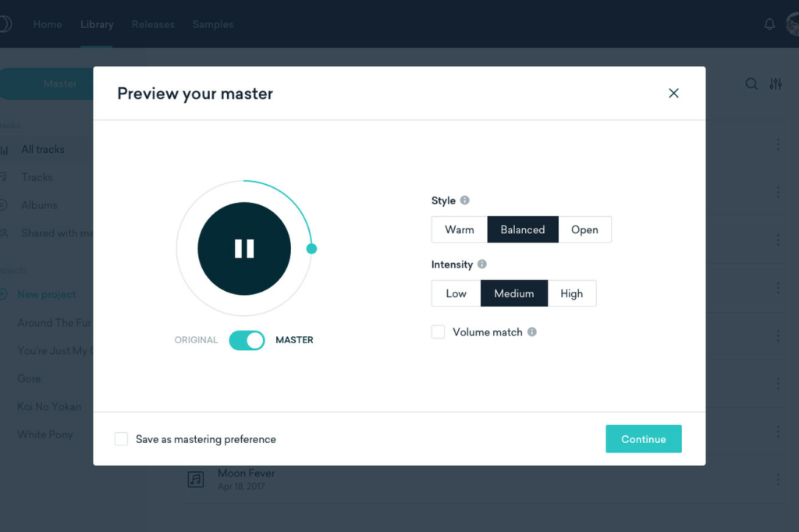Viewport: 799px width, 532px height.
Task: Toggle the Original/Master switch
Action: point(247,340)
